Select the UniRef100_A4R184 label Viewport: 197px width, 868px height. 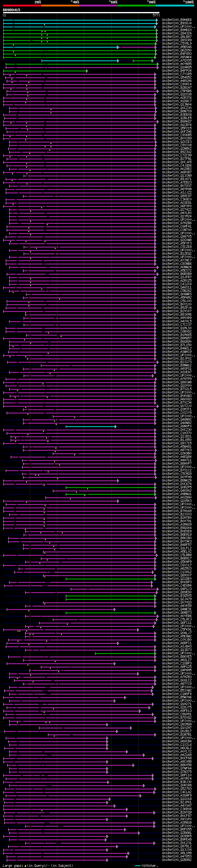tap(177, 81)
